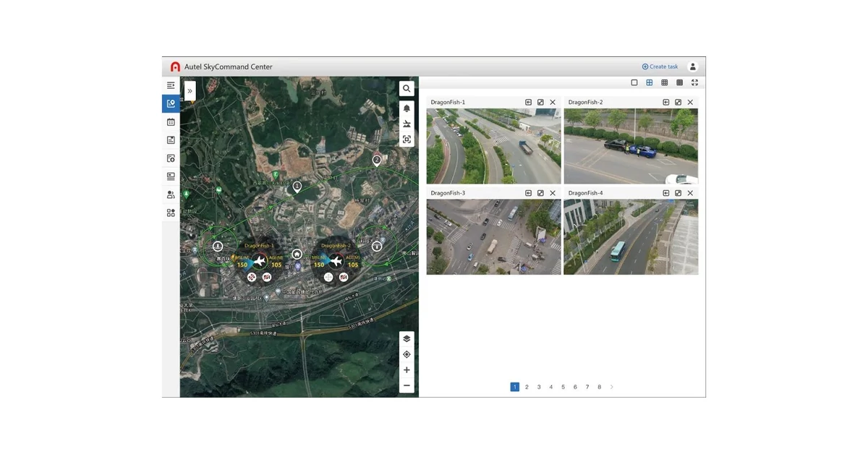Open the apps grid icon in sidebar
The image size is (868, 454).
pyautogui.click(x=171, y=213)
